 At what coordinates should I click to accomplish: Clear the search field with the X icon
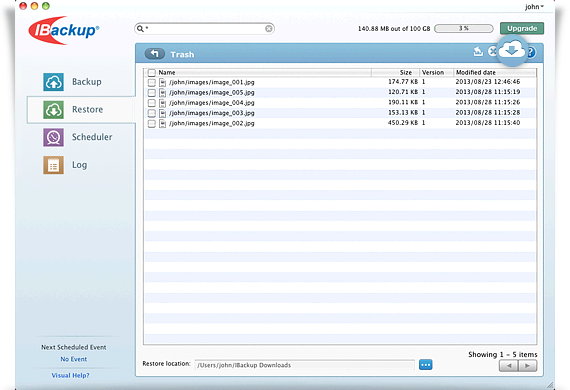click(269, 28)
